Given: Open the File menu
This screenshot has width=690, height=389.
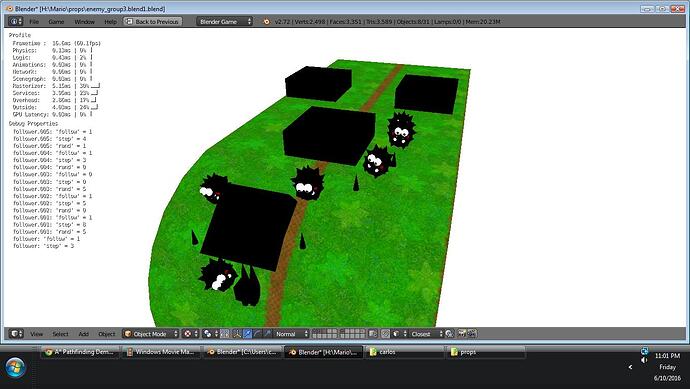Looking at the screenshot, I should 34,22.
